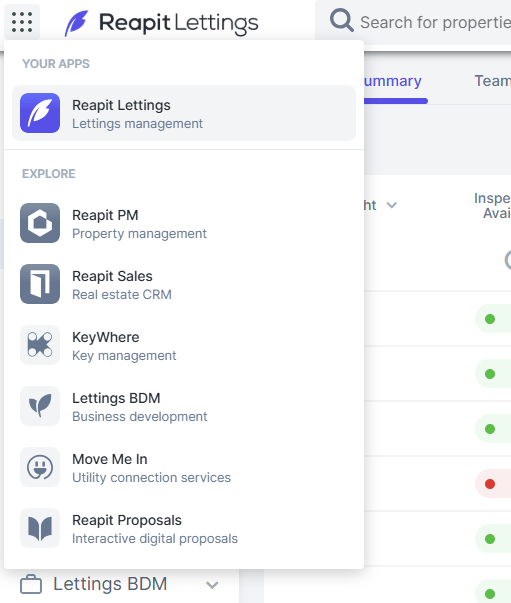
Task: Switch to the Team tab
Action: pos(493,81)
